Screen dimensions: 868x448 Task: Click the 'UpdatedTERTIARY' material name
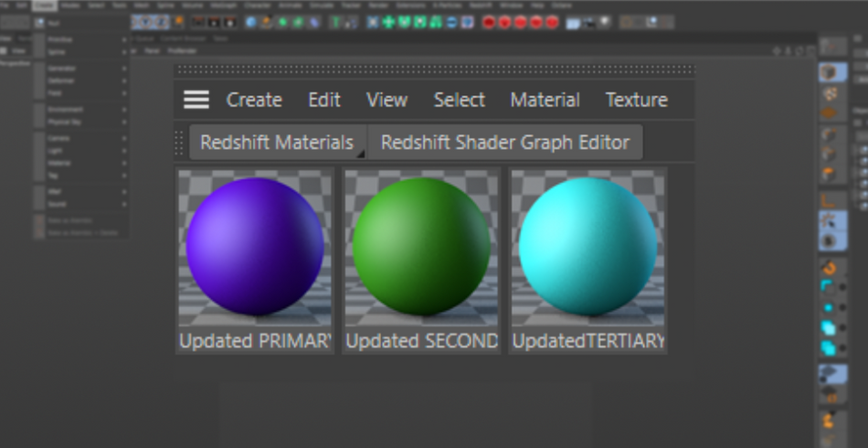point(587,341)
